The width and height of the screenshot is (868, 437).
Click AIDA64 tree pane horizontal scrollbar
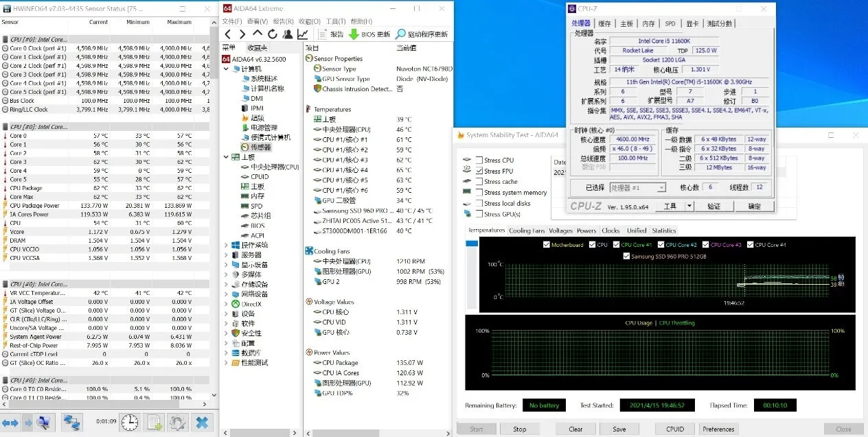pos(261,433)
